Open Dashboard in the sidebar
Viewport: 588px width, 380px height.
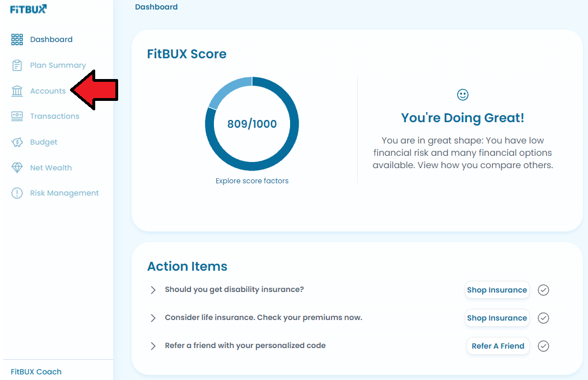click(x=52, y=39)
